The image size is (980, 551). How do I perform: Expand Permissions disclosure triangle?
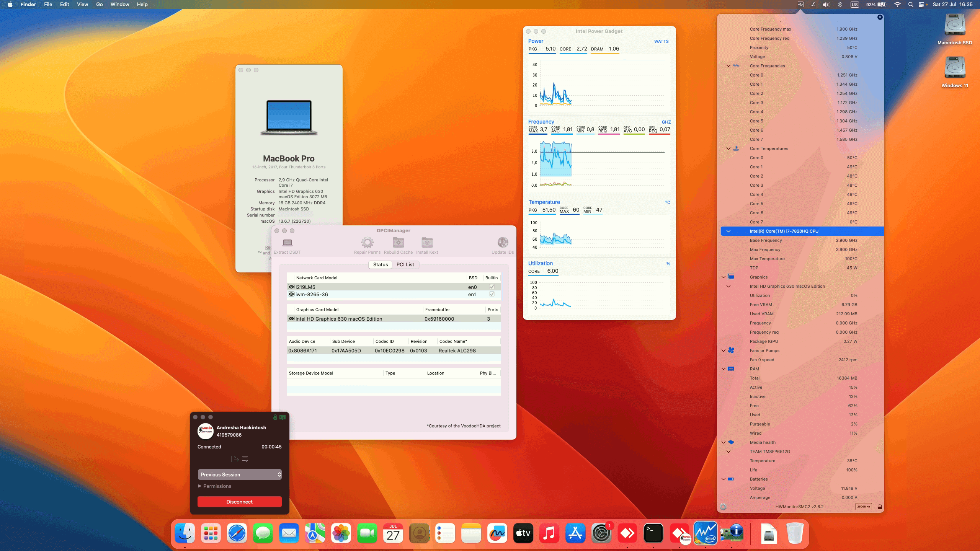200,486
